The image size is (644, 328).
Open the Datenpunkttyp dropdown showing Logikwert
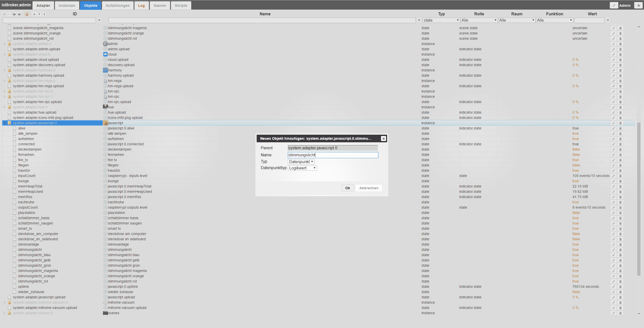click(x=302, y=168)
